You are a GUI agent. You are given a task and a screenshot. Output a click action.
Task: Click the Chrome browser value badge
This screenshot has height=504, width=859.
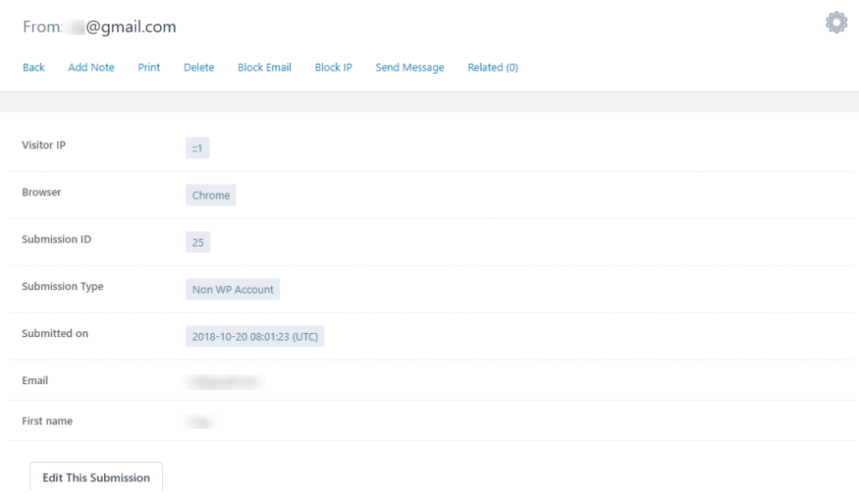click(x=211, y=195)
